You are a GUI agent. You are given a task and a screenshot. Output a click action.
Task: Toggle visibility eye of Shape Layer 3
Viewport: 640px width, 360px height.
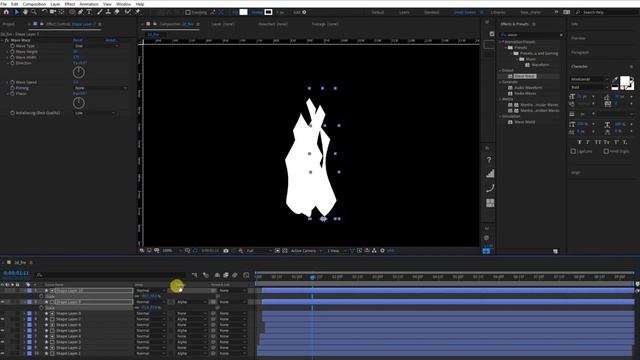click(x=3, y=342)
